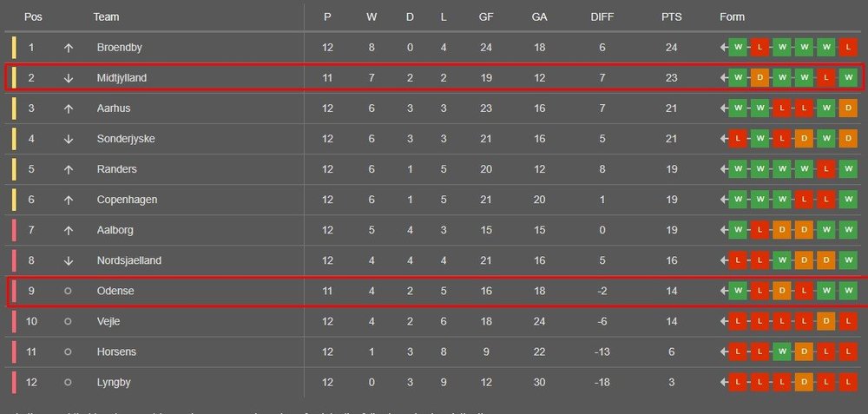Open the Vejle team link

click(109, 321)
